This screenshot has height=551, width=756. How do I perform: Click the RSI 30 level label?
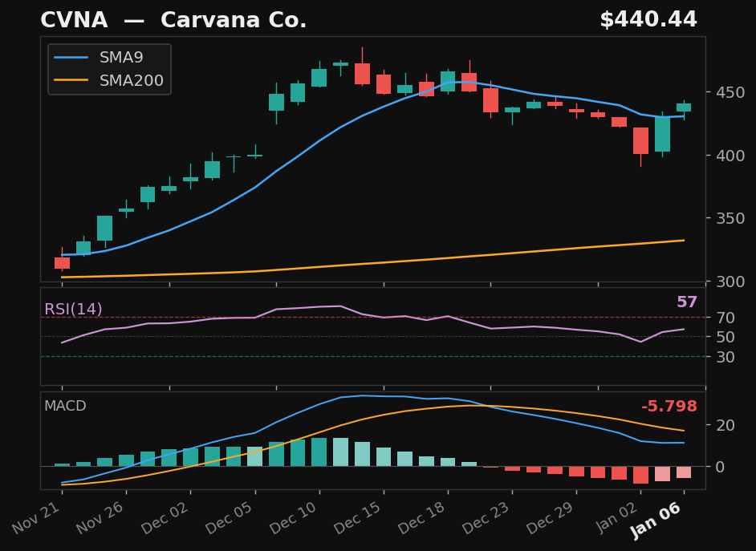[726, 357]
